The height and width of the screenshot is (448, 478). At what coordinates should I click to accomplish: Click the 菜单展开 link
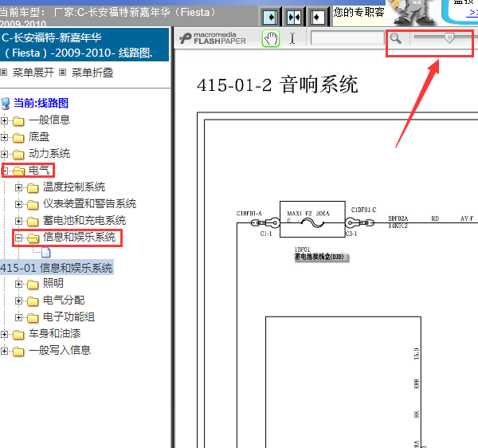click(x=33, y=73)
